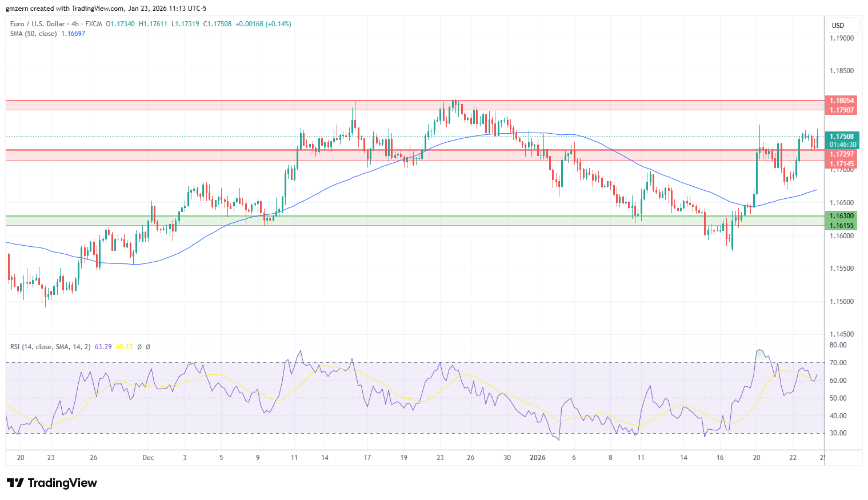Click the SMA value 1.16697
Viewport: 868px width, 500px height.
tap(73, 34)
